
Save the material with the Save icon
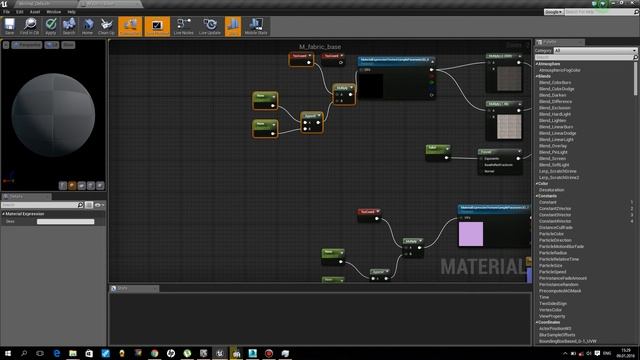[9, 26]
